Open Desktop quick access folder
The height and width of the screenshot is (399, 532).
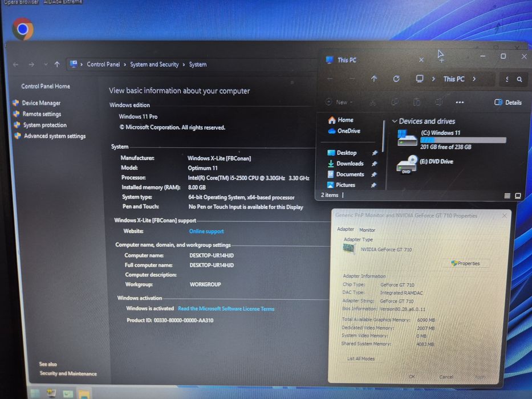(x=342, y=153)
